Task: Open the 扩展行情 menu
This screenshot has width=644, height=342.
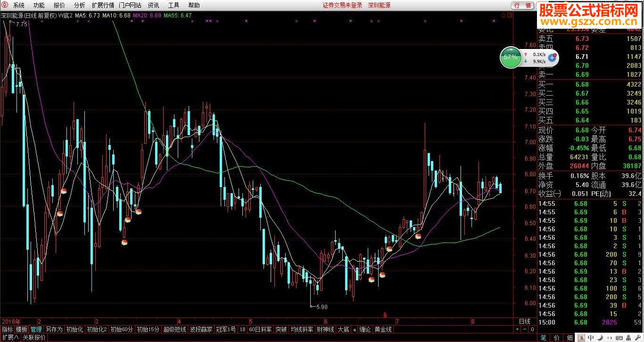Action: click(103, 5)
